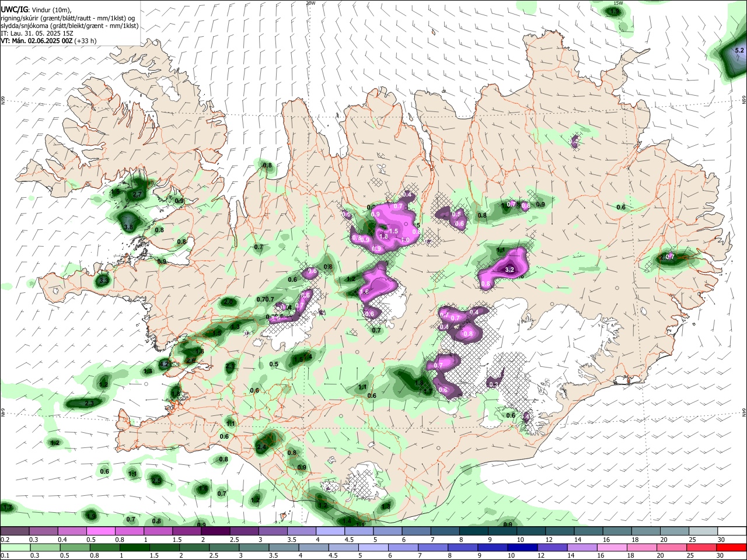Image resolution: width=747 pixels, height=560 pixels.
Task: Select the pale grey 25 swatch in snow legend row
Action: [704, 531]
